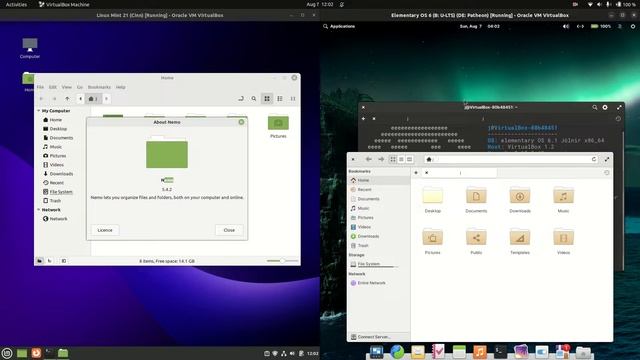Open VirtualBox Machine app menu
This screenshot has width=640, height=360.
[64, 4]
